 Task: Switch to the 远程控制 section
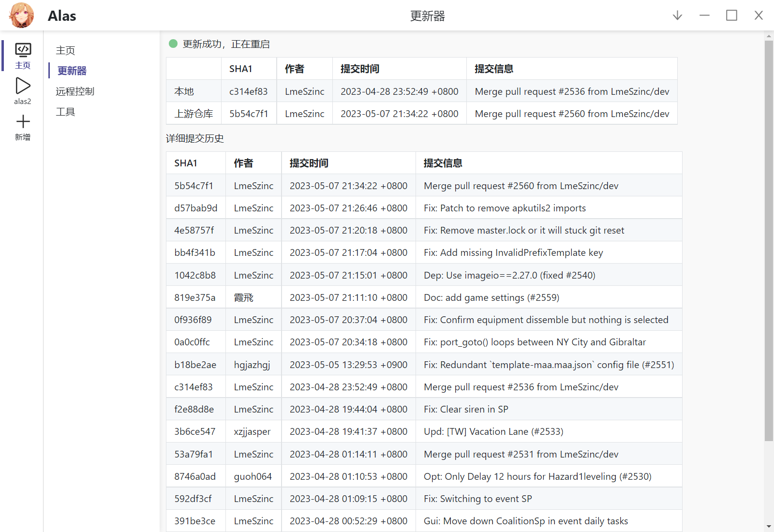tap(75, 91)
